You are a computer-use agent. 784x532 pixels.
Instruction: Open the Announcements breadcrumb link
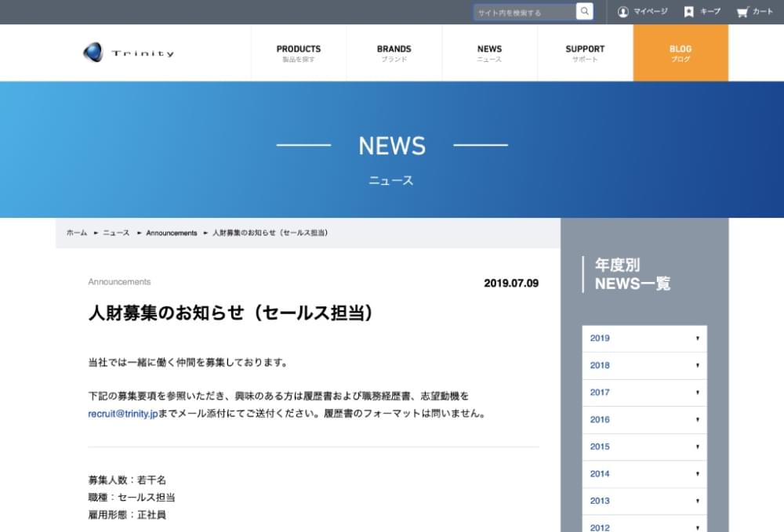click(x=172, y=233)
